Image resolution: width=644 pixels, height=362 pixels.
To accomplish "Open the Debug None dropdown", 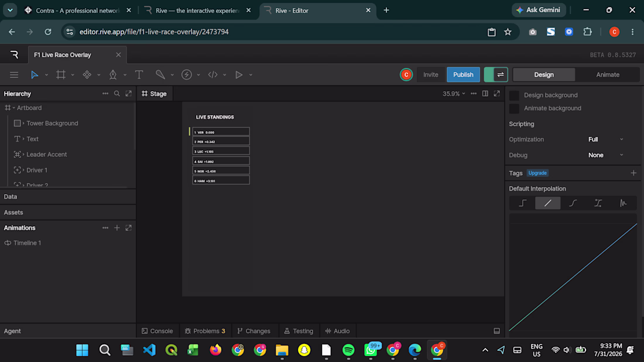I will 606,155.
